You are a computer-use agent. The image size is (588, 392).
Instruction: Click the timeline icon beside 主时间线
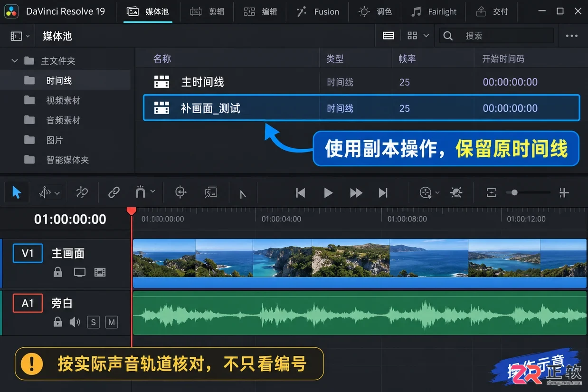tap(162, 82)
